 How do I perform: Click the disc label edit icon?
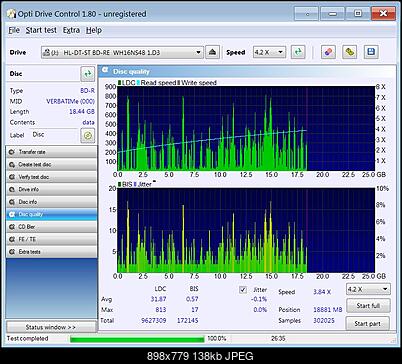pyautogui.click(x=88, y=135)
